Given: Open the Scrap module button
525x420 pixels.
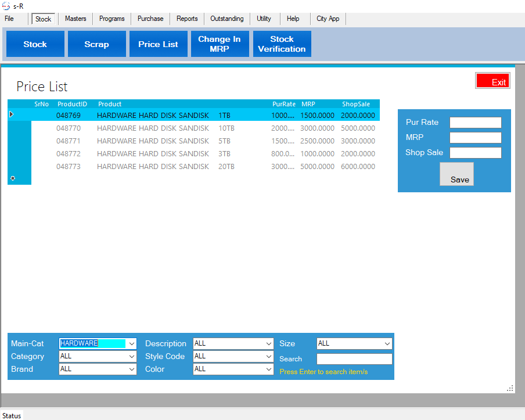Looking at the screenshot, I should tap(96, 44).
